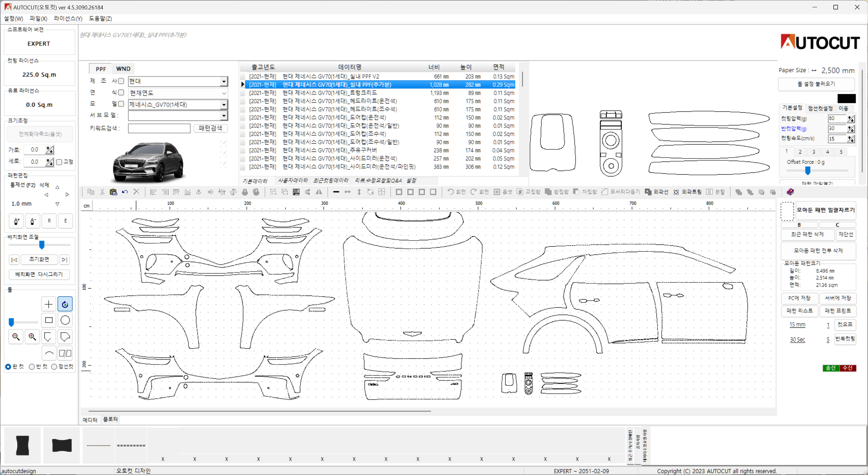Screen dimensions: 868x475
Task: Select the 점선컷 radio button
Action: 54,367
